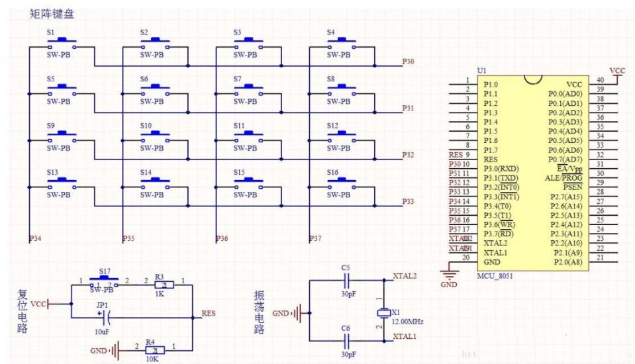Click the EA/Vpp pin label
The height and width of the screenshot is (364, 635).
[x=570, y=169]
